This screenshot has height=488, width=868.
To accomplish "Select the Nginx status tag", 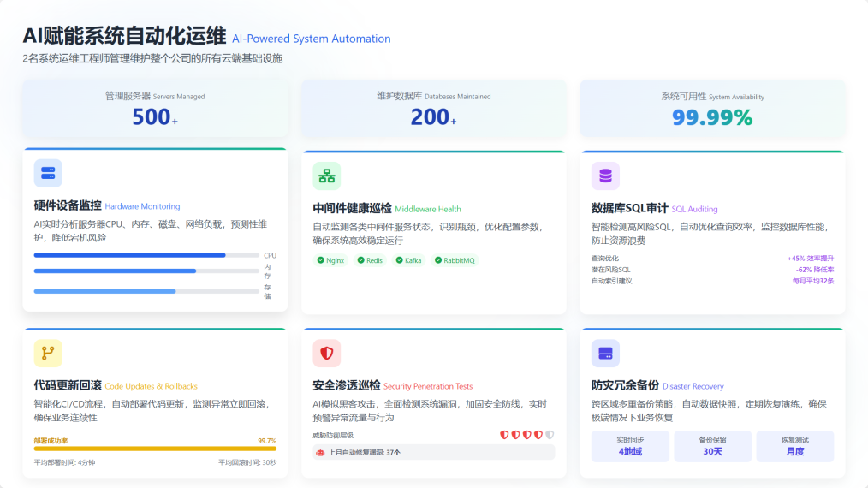I will (330, 260).
